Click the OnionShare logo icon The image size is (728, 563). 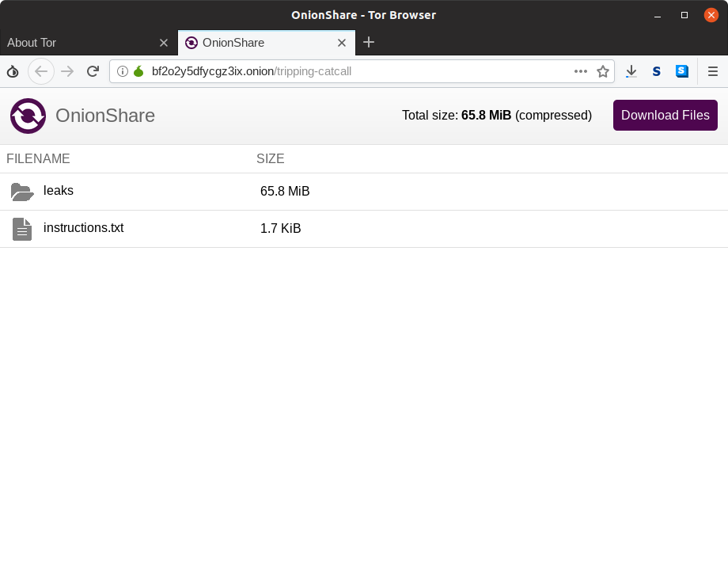(28, 116)
